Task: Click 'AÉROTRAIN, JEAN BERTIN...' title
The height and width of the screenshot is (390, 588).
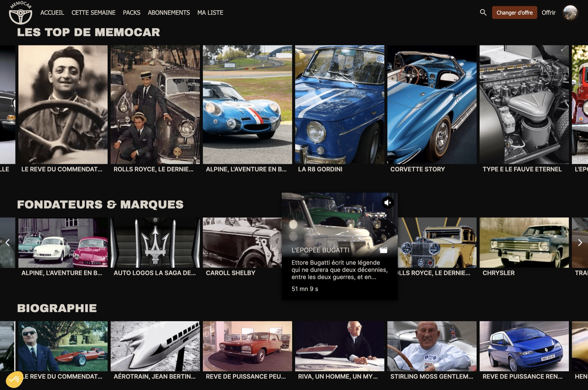Action: (x=155, y=376)
